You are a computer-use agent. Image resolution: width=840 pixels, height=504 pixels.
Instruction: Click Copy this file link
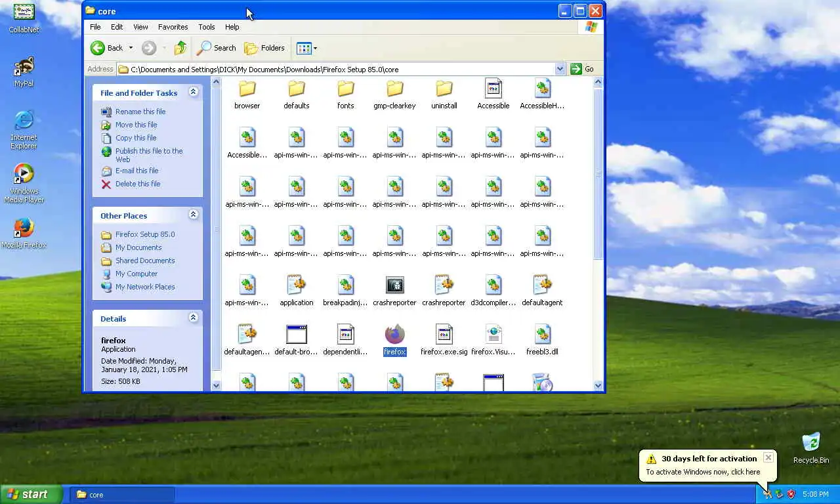pyautogui.click(x=136, y=138)
